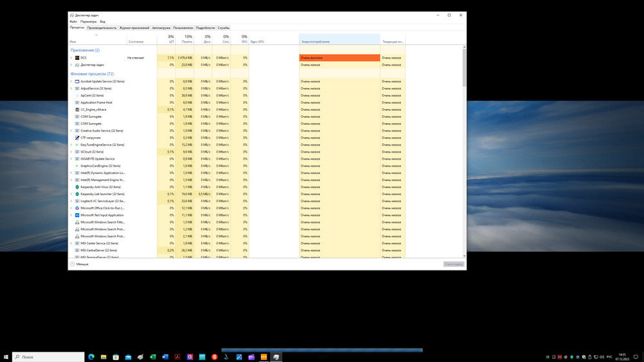Click the Не отвечает status text
644x362 pixels.
coord(136,58)
